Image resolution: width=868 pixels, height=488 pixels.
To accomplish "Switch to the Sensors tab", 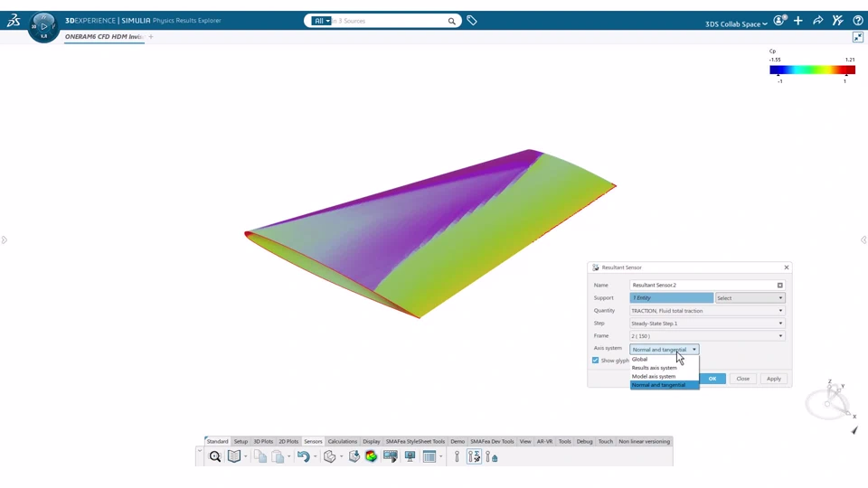I will click(x=313, y=442).
